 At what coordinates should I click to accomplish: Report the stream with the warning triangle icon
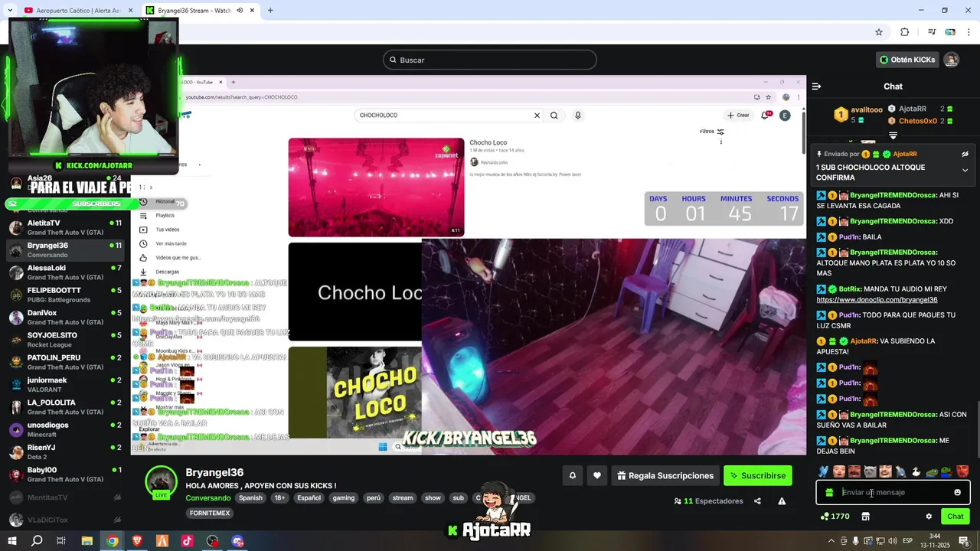point(782,501)
